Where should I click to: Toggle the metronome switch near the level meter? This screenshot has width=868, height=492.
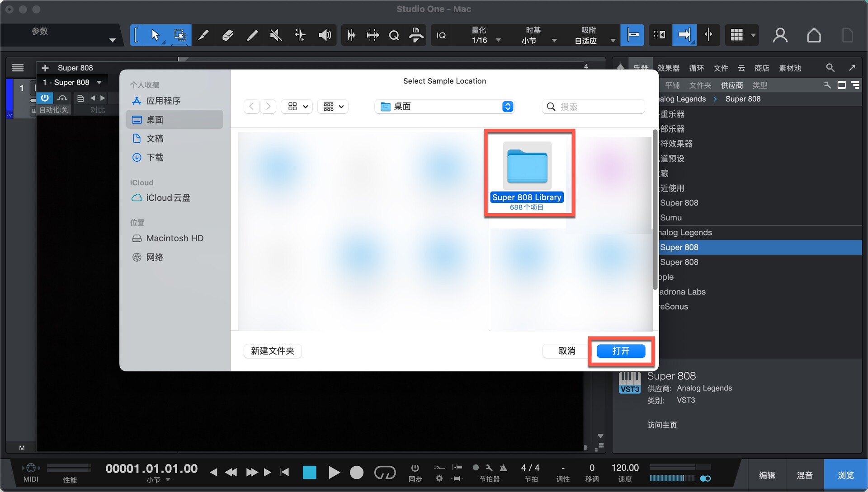coord(705,478)
